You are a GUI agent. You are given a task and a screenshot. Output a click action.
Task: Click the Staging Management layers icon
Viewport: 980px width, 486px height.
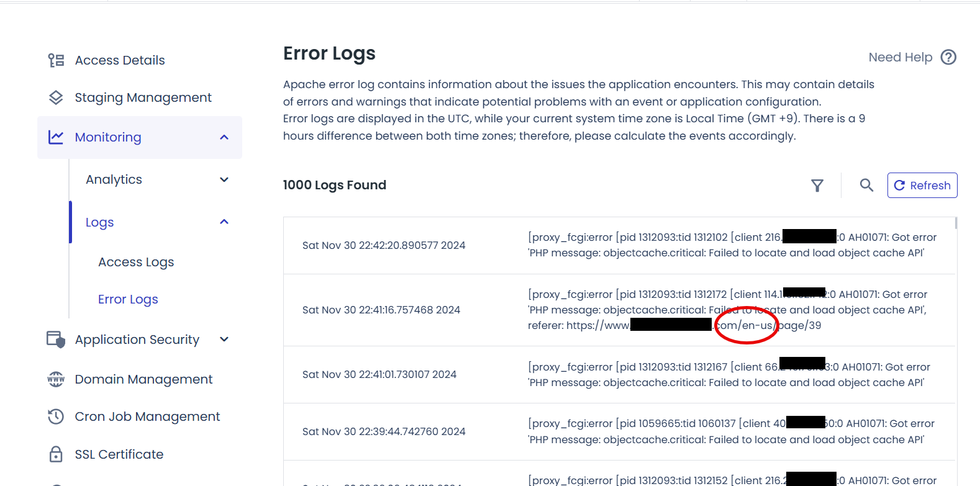[56, 97]
